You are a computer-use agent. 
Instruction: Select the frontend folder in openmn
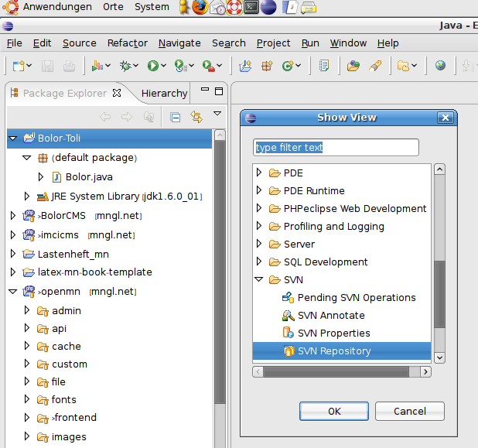[x=75, y=418]
